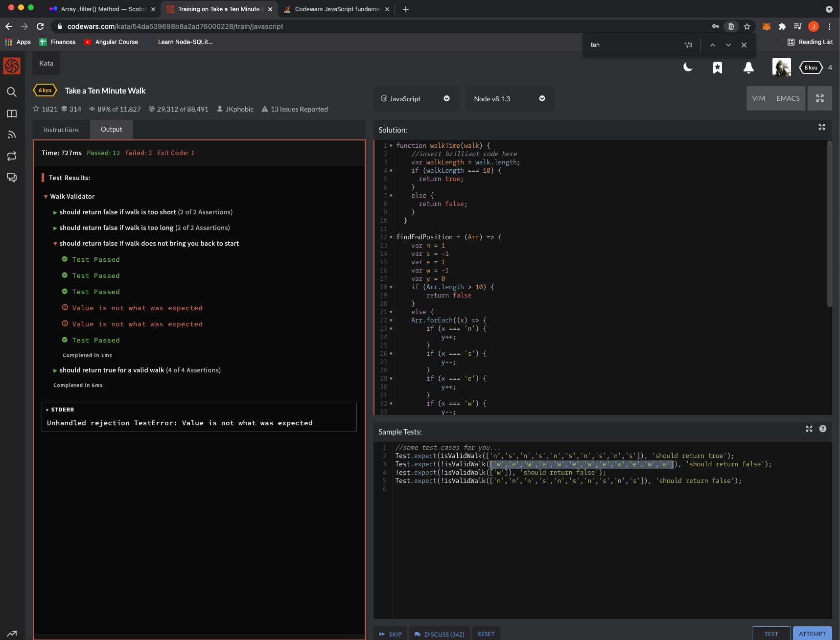840x640 pixels.
Task: Toggle dark mode with the moon icon
Action: click(x=687, y=68)
